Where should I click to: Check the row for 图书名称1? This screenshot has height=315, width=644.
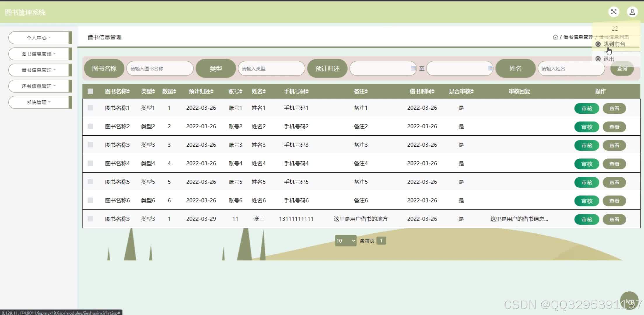(x=90, y=108)
